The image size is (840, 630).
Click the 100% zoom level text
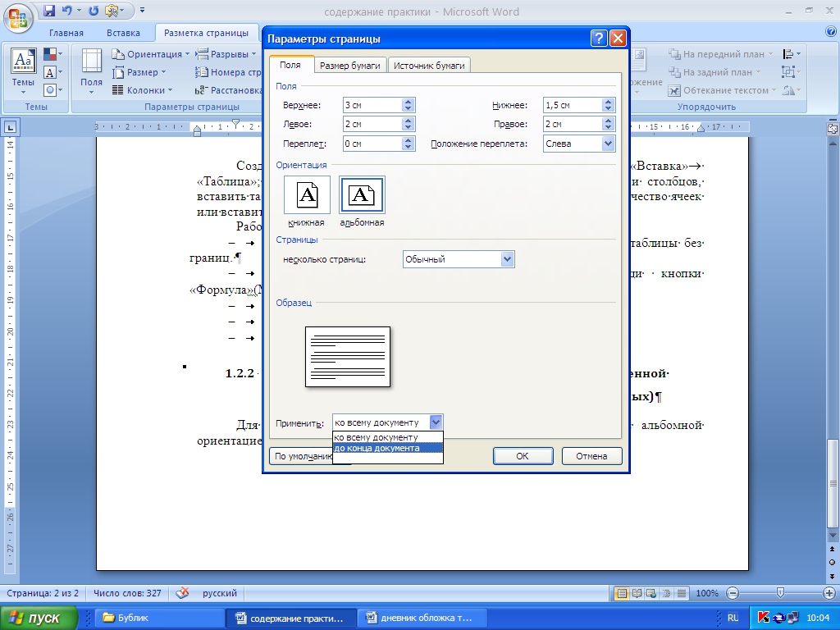707,593
